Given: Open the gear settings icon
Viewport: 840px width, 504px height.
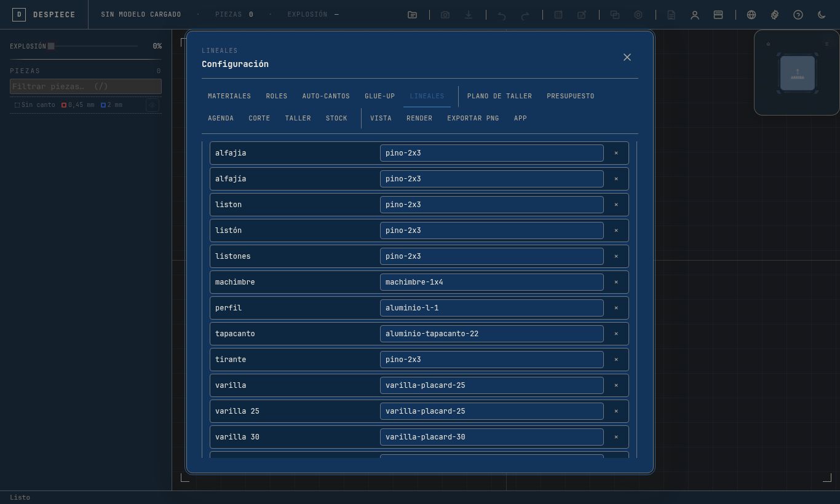Looking at the screenshot, I should coord(775,15).
